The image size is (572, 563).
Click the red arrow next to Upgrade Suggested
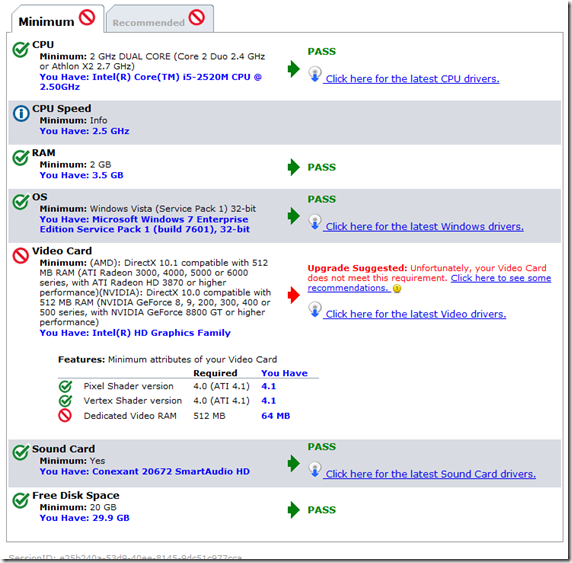click(294, 295)
